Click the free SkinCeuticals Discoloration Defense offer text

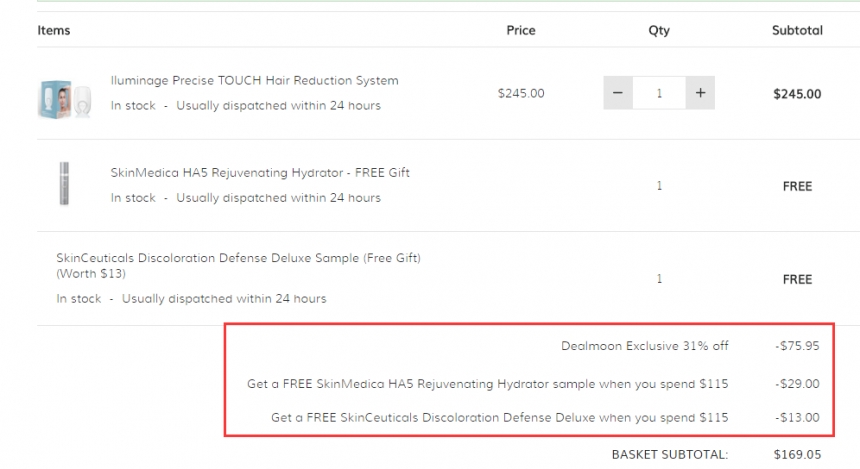(499, 417)
